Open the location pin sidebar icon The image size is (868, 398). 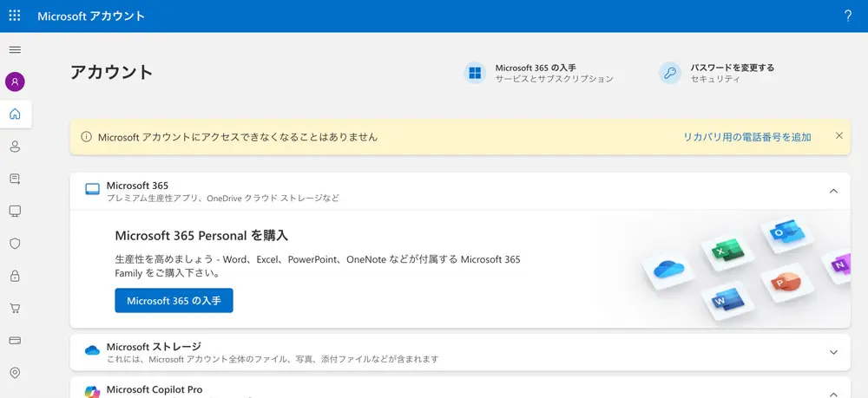pos(15,373)
